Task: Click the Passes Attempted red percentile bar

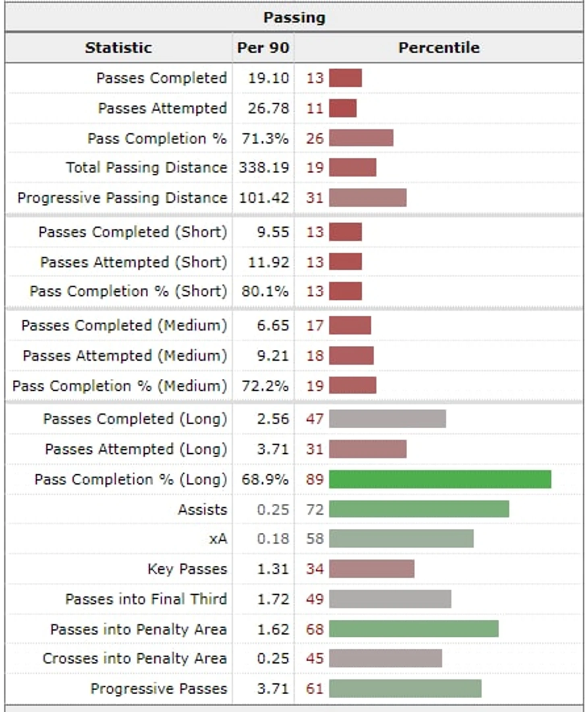Action: point(343,108)
